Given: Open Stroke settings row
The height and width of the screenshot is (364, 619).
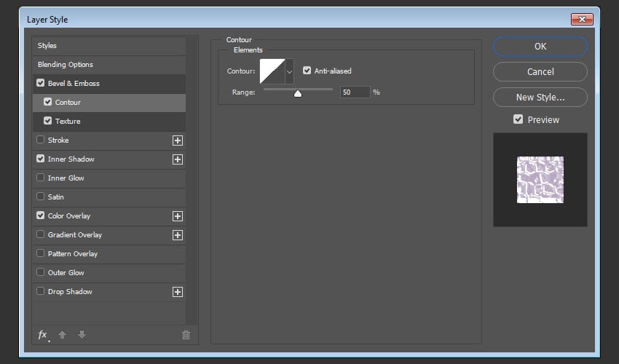Looking at the screenshot, I should [109, 141].
